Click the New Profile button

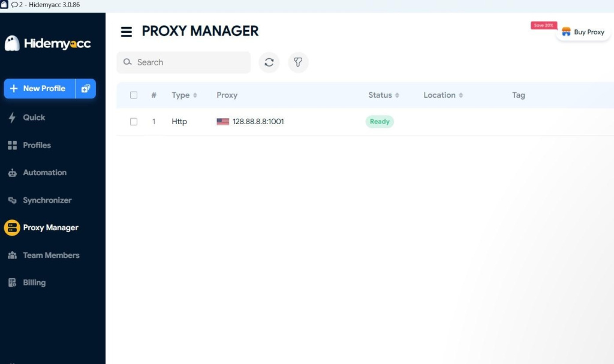click(40, 89)
